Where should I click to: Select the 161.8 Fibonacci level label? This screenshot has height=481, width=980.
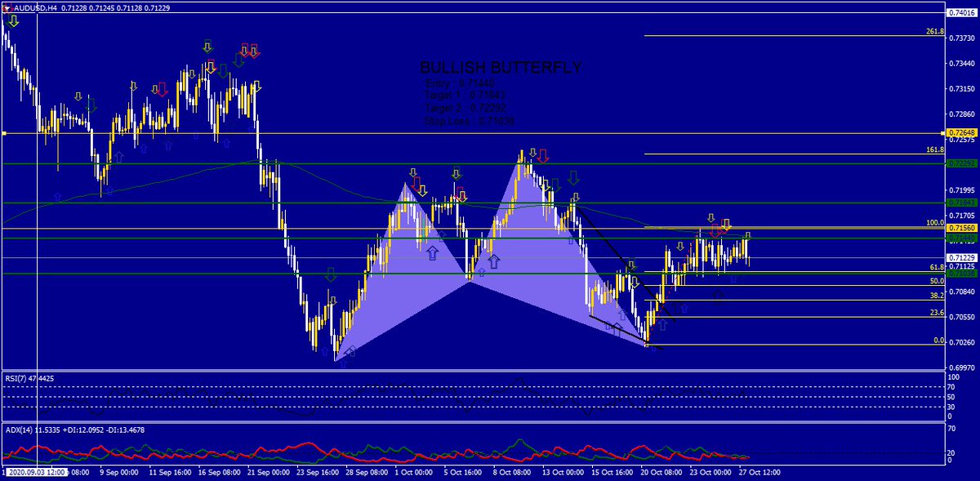(x=935, y=149)
